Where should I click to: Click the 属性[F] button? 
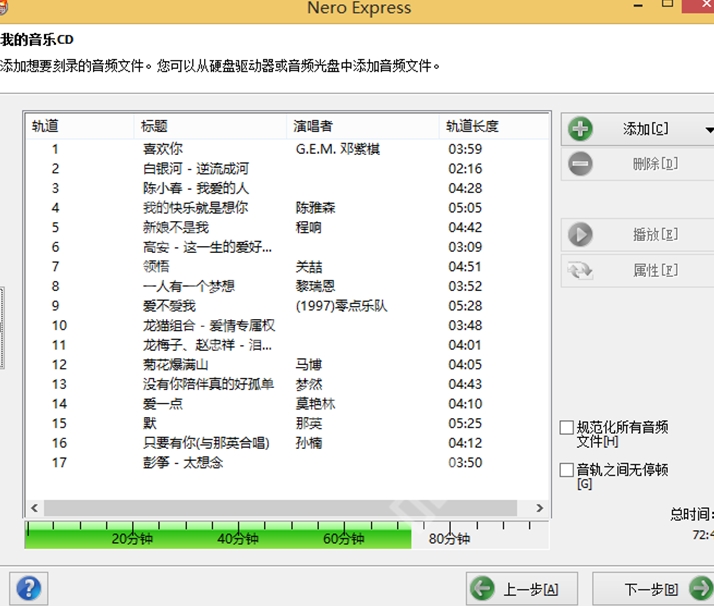point(638,270)
